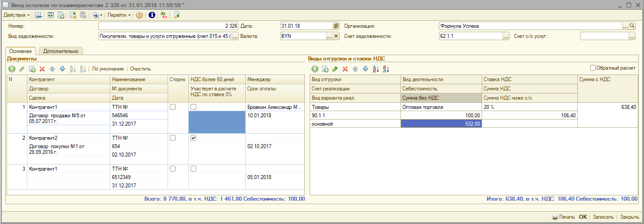Switch to the Дополнительно tab
Viewport: 644px width, 224px height.
(61, 51)
